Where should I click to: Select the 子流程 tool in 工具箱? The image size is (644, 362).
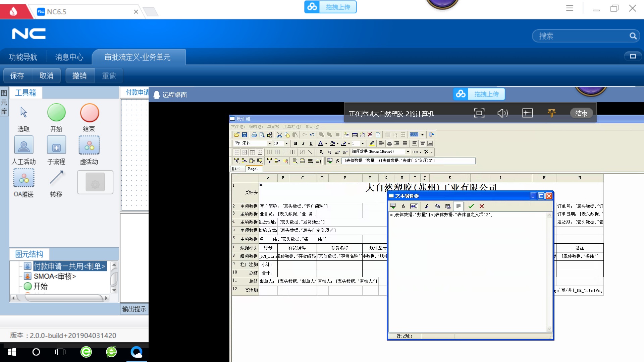click(56, 150)
